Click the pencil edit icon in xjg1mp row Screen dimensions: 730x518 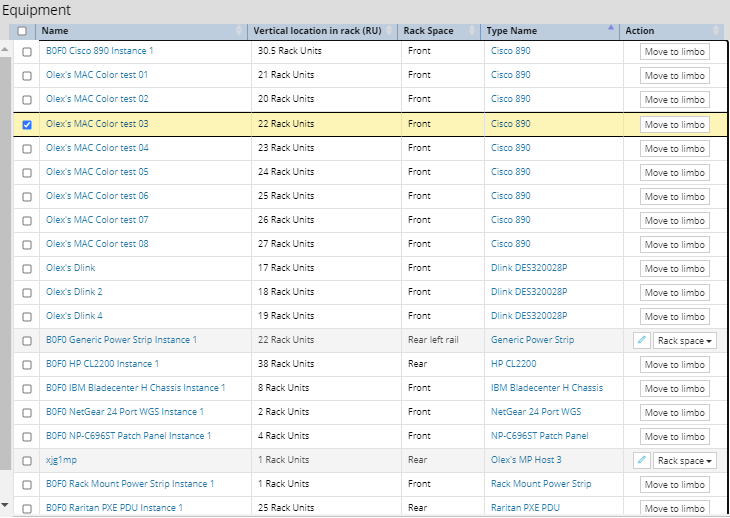pyautogui.click(x=642, y=460)
